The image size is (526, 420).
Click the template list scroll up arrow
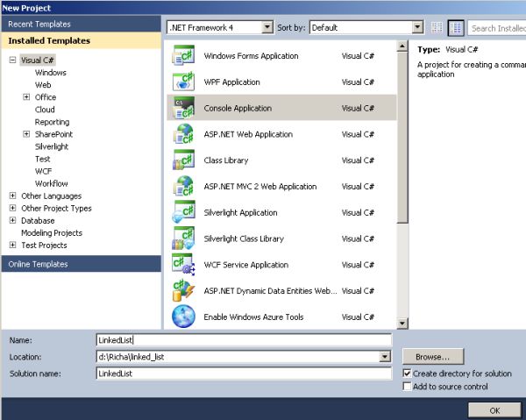tap(402, 46)
